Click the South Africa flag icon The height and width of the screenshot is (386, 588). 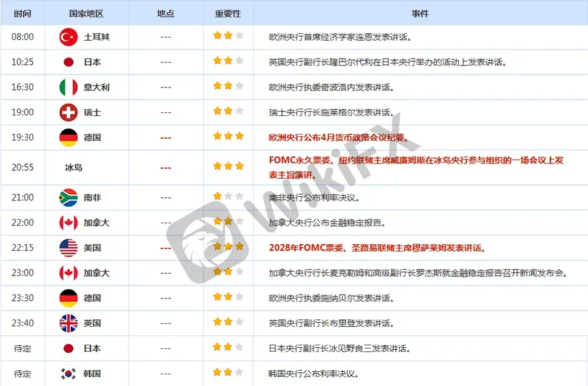[68, 197]
